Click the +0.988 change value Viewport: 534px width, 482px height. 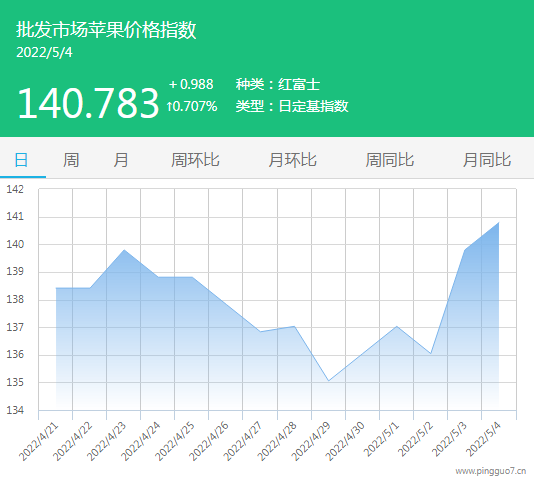[x=191, y=84]
